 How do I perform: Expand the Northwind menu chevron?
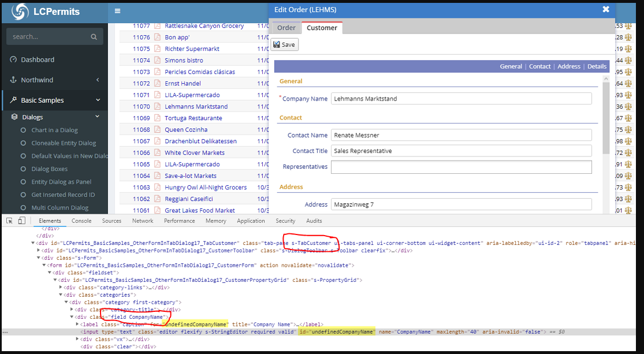(x=98, y=80)
